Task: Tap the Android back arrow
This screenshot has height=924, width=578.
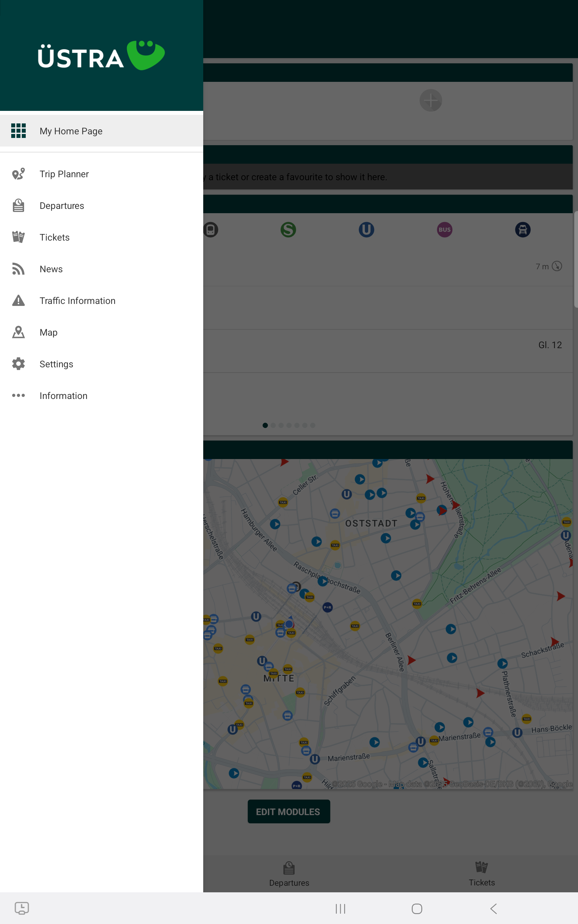Action: coord(494,908)
